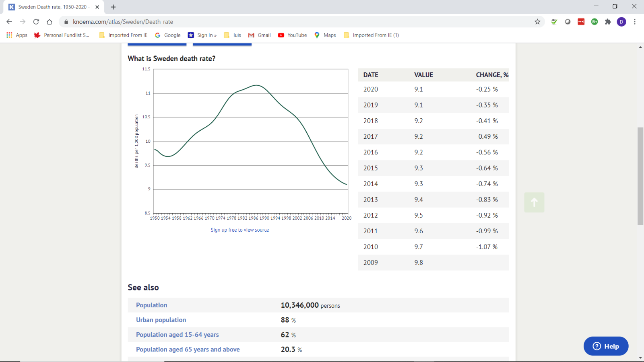The width and height of the screenshot is (644, 362).
Task: Open Maps bookmark
Action: (x=325, y=35)
